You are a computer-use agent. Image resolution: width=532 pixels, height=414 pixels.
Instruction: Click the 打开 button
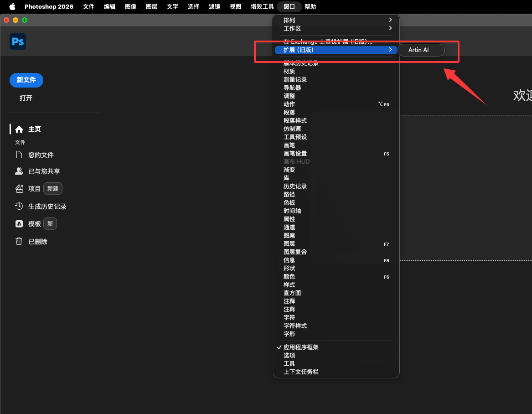(x=26, y=98)
